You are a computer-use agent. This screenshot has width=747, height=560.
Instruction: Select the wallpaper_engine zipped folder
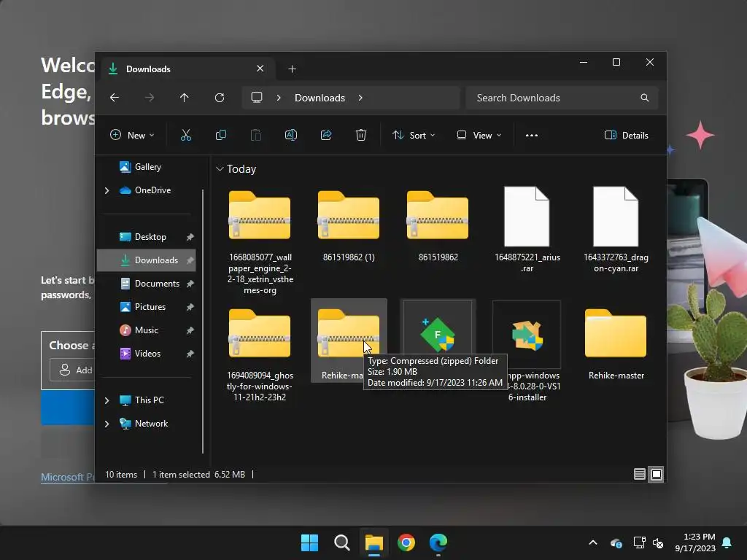pos(260,242)
